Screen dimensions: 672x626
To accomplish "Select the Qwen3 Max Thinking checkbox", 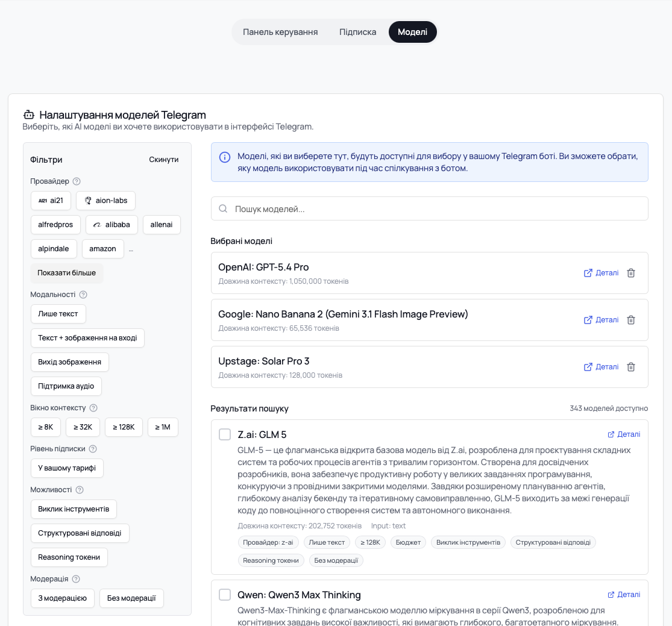I will 225,595.
